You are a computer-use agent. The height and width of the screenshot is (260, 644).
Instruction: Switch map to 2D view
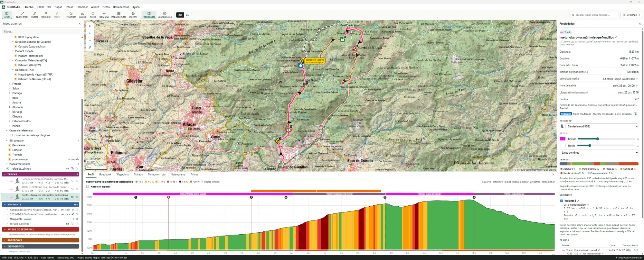coord(180,15)
